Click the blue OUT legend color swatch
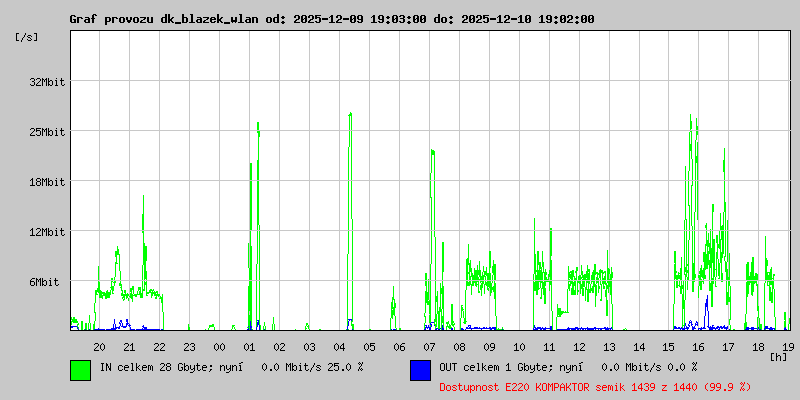 420,370
